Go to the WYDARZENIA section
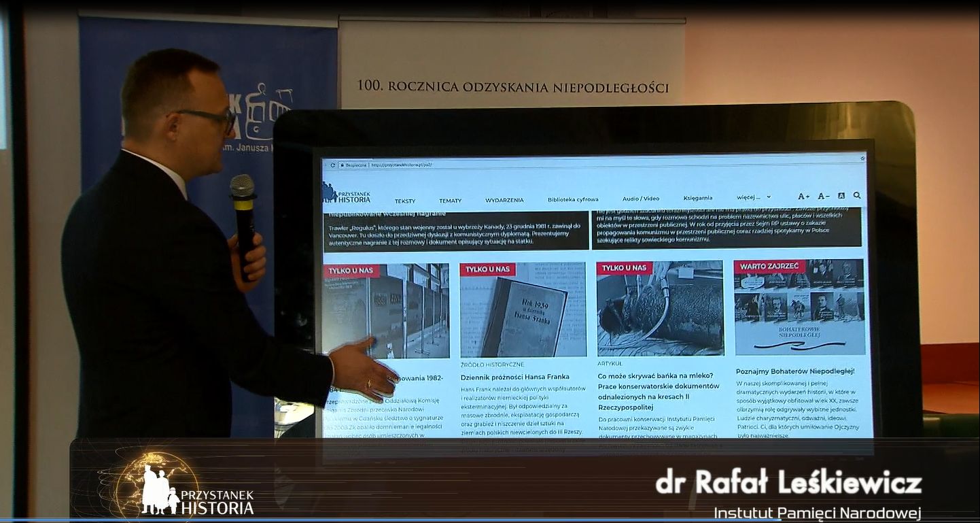980x523 pixels. click(x=504, y=200)
